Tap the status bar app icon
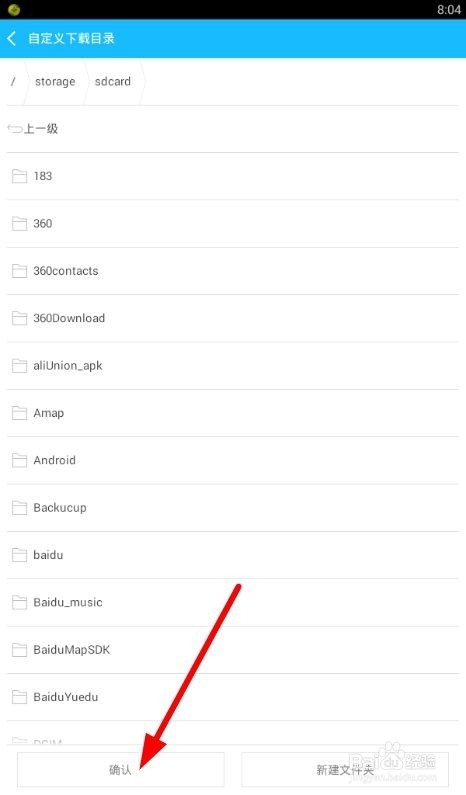Screen dimensions: 466x795 pyautogui.click(x=14, y=10)
